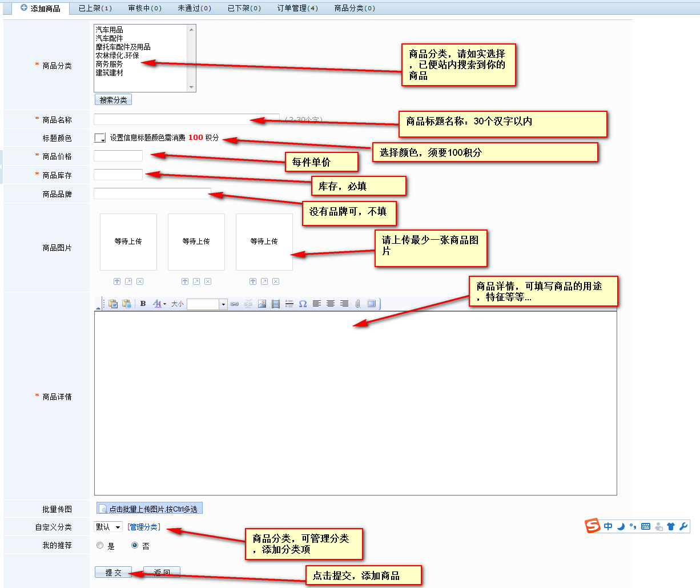
Task: Click the 管理分类 link
Action: pos(144,527)
